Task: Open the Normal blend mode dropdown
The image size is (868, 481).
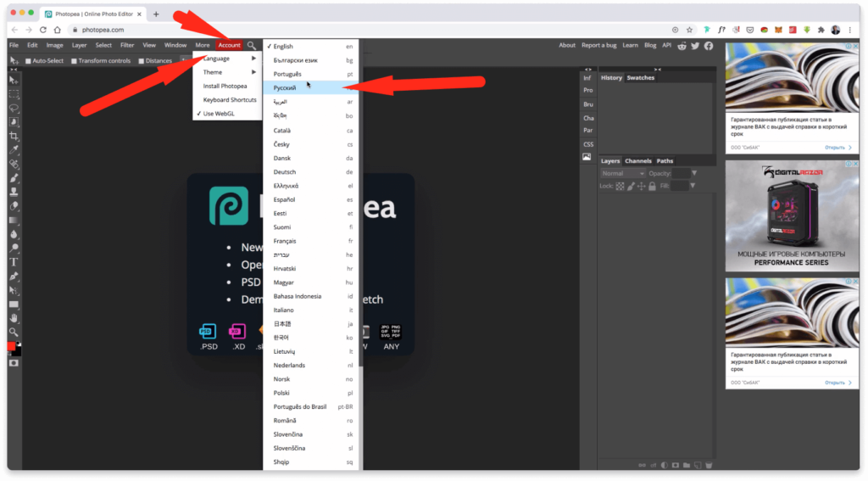Action: [623, 173]
